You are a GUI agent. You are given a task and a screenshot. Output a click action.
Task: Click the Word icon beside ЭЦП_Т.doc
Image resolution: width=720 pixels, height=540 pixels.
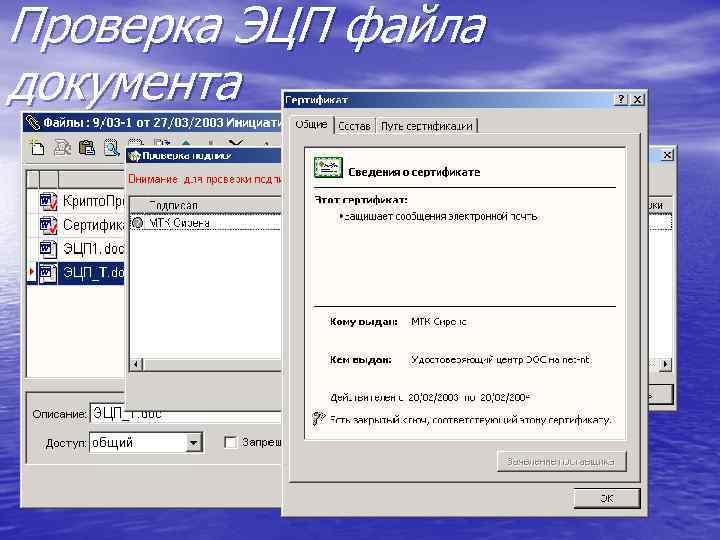(48, 273)
